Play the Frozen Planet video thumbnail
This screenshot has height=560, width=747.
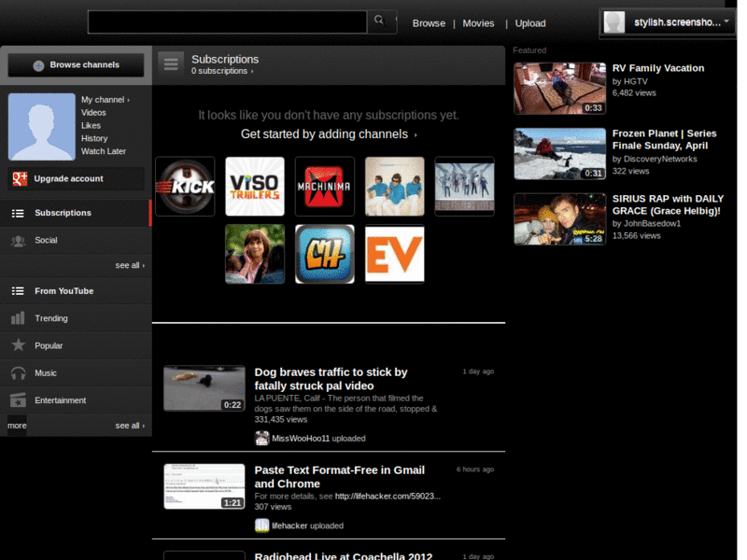pos(559,154)
